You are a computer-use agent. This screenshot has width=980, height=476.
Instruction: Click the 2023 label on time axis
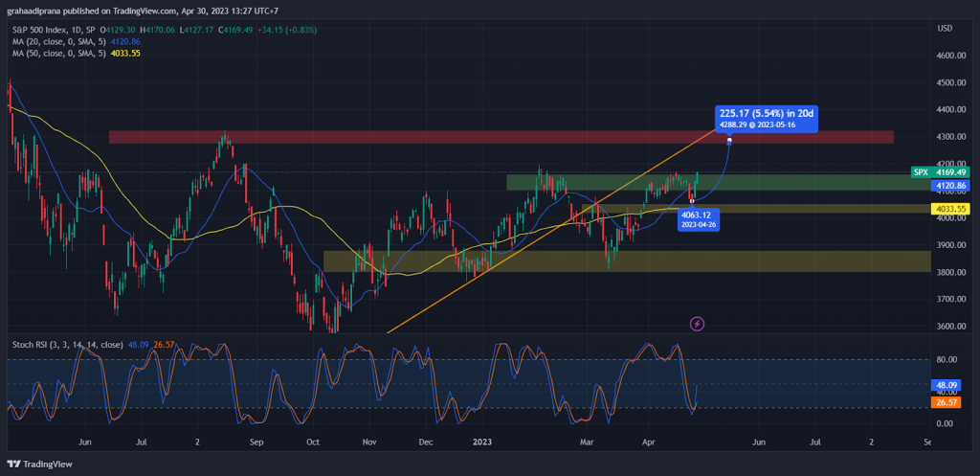point(482,442)
